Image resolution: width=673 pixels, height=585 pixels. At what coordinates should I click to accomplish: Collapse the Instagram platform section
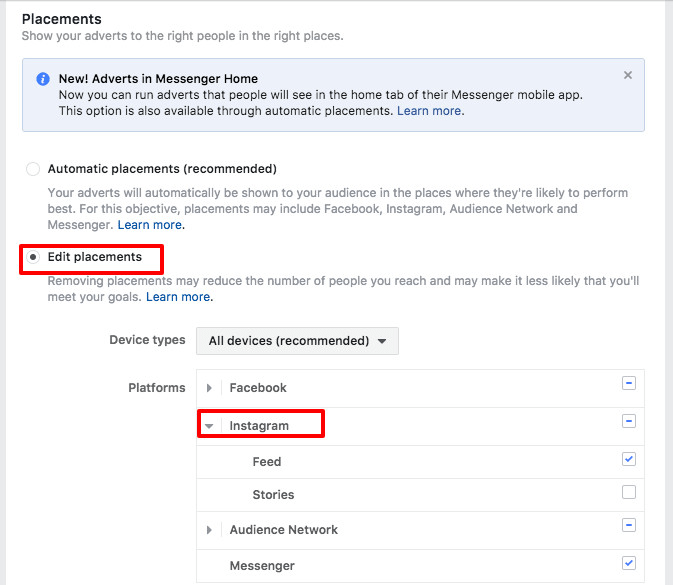click(x=209, y=426)
